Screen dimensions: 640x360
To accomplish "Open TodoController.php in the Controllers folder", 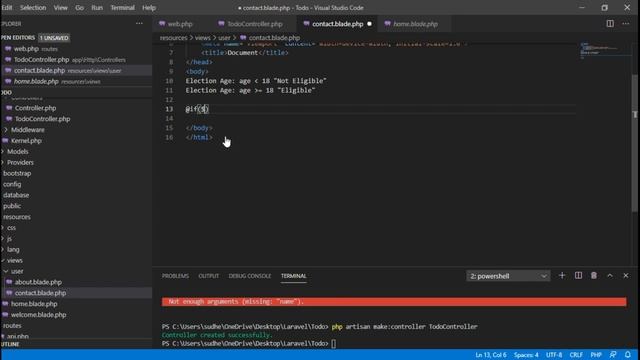I will pos(76,119).
